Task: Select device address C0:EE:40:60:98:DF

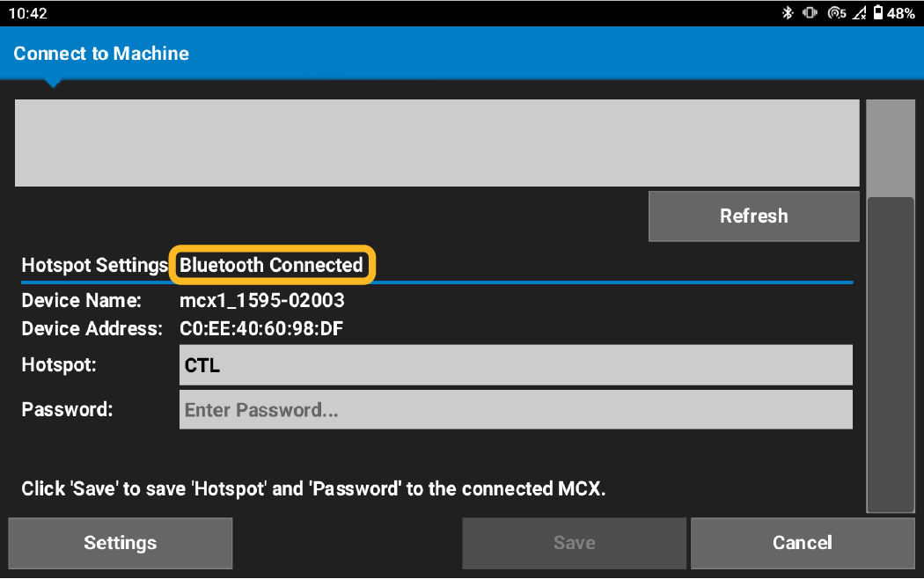Action: (261, 329)
